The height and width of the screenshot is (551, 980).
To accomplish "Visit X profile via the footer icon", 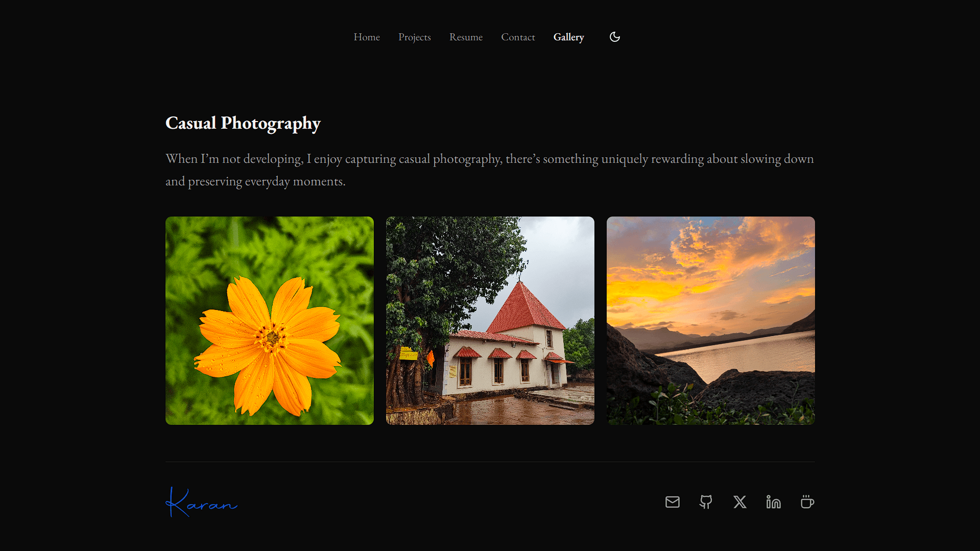I will click(x=739, y=502).
